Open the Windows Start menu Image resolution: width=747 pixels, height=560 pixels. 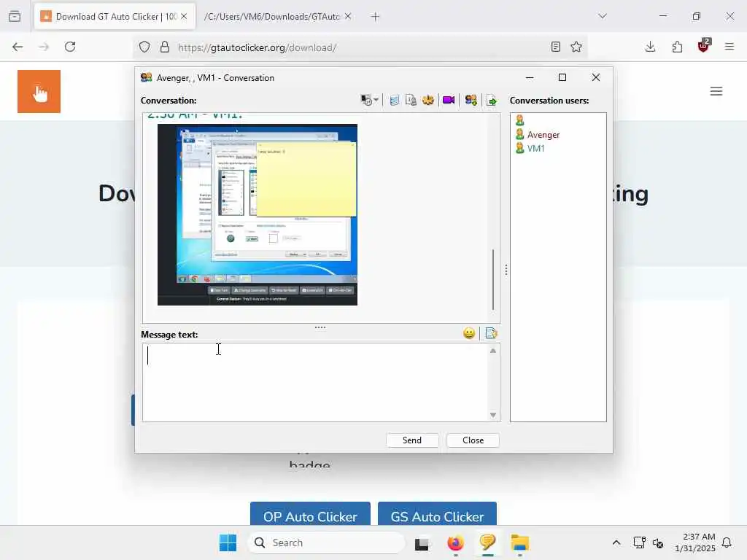228,542
